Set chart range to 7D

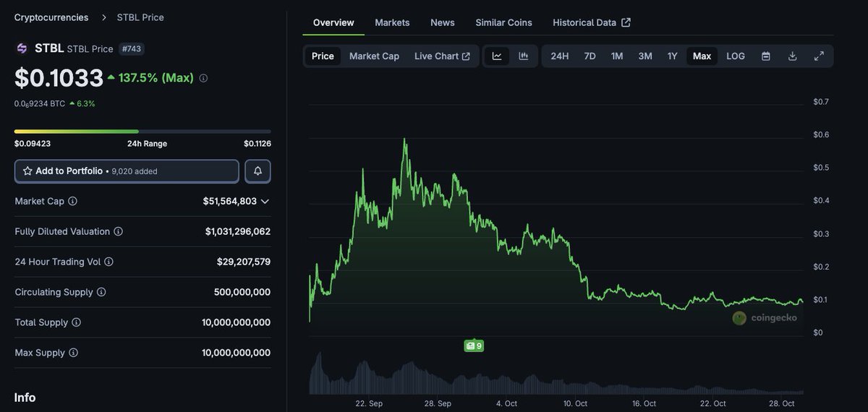click(590, 56)
